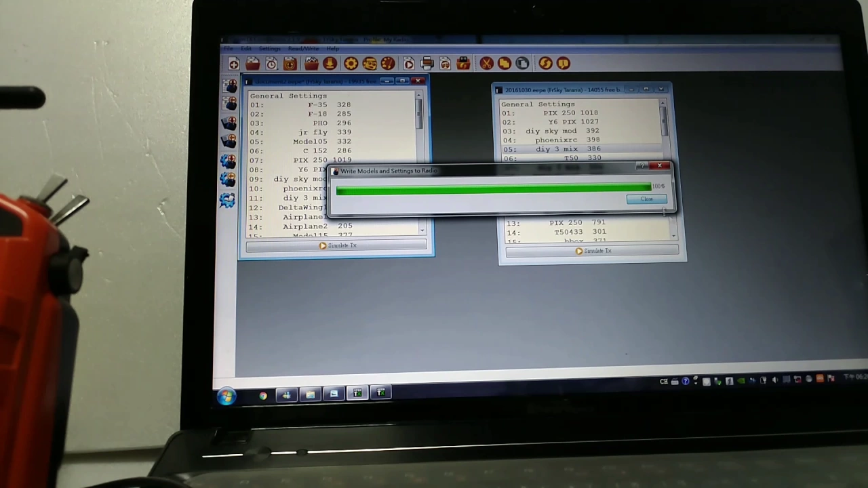Viewport: 868px width, 488px height.
Task: Click the Open file folder toolbar icon
Action: coord(252,64)
